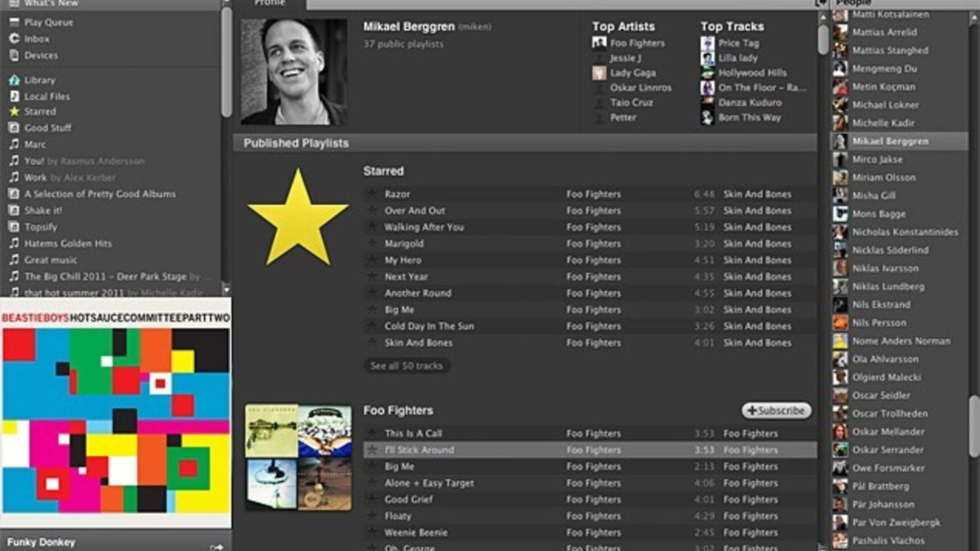This screenshot has width=980, height=551.
Task: Select the Alone + Easy Target track
Action: click(x=429, y=483)
